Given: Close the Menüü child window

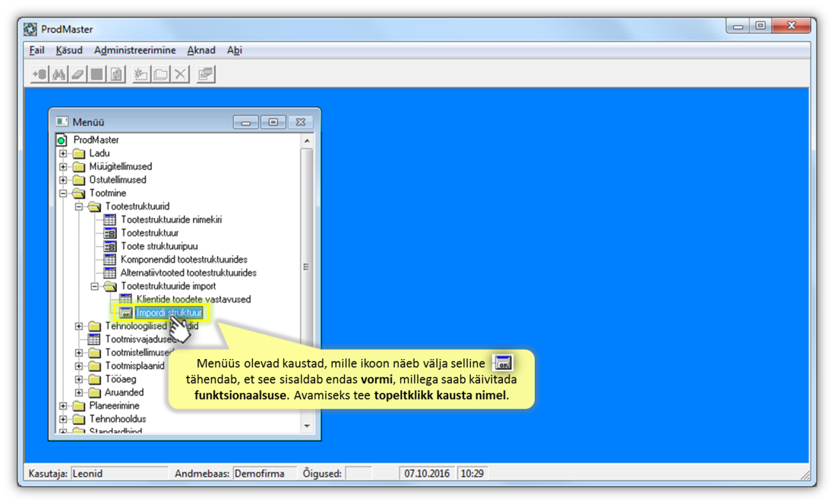Looking at the screenshot, I should [x=301, y=122].
